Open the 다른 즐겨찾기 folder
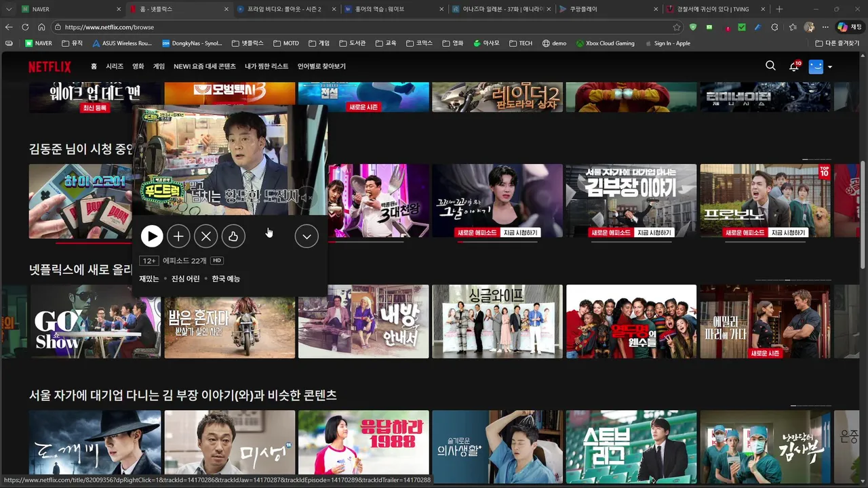The height and width of the screenshot is (488, 868). 837,43
